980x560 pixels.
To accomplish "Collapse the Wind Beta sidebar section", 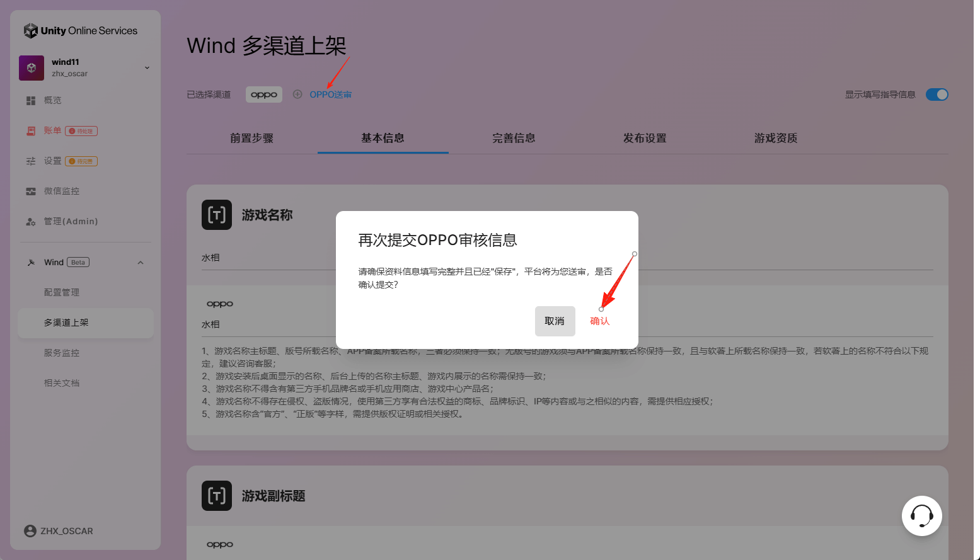I will (141, 263).
